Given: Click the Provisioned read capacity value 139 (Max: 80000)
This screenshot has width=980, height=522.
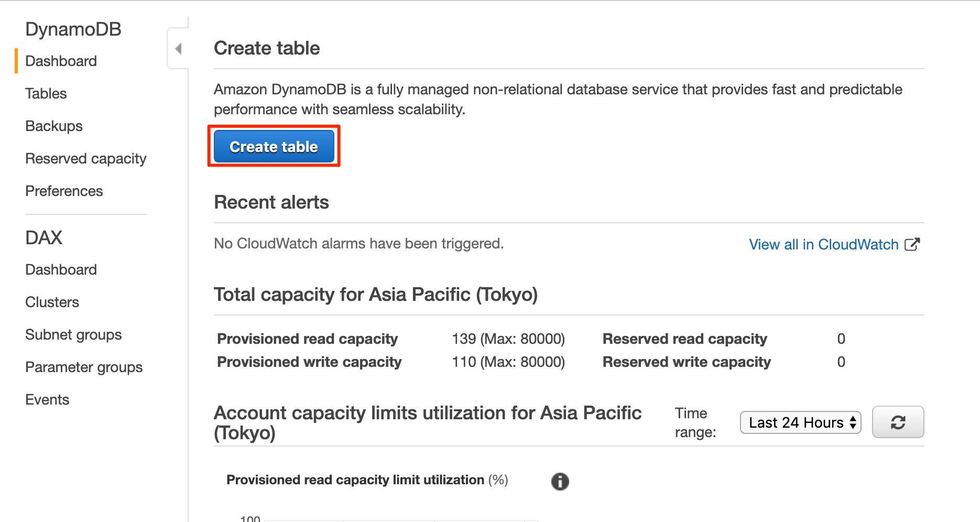Looking at the screenshot, I should pos(508,339).
